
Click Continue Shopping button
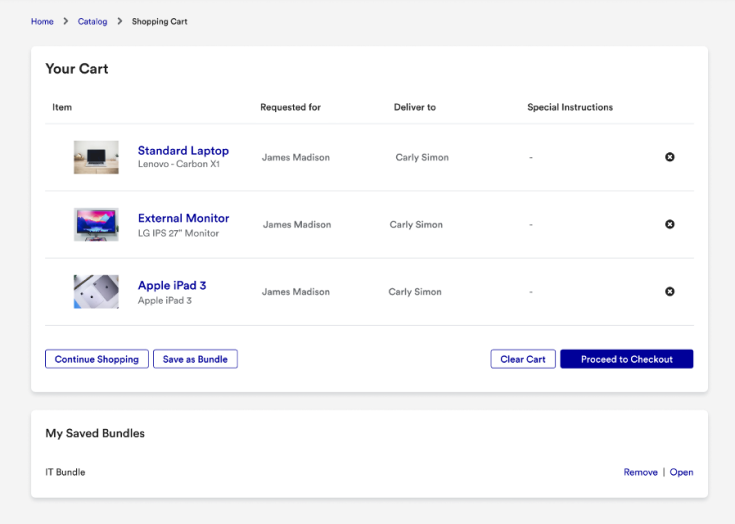pos(97,359)
